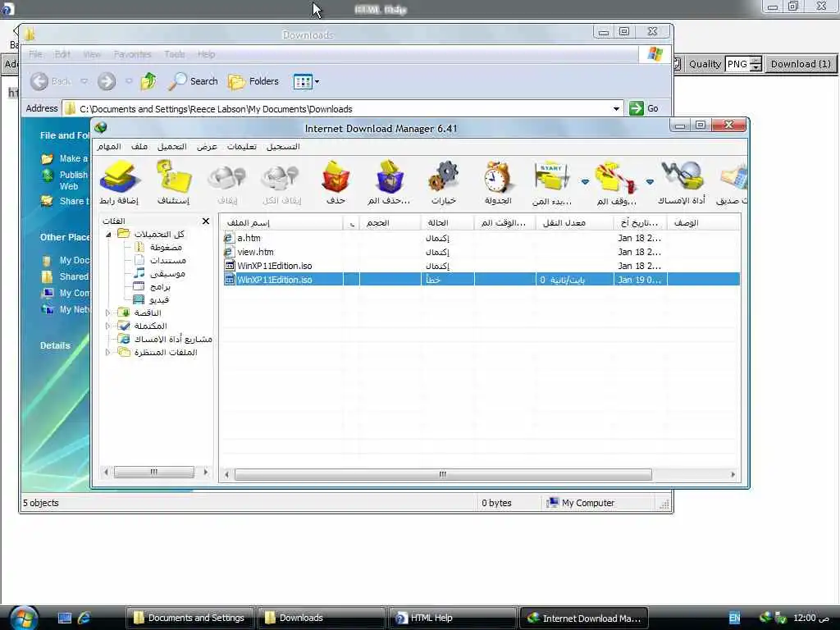Click the Go button in Downloads window

(x=645, y=108)
